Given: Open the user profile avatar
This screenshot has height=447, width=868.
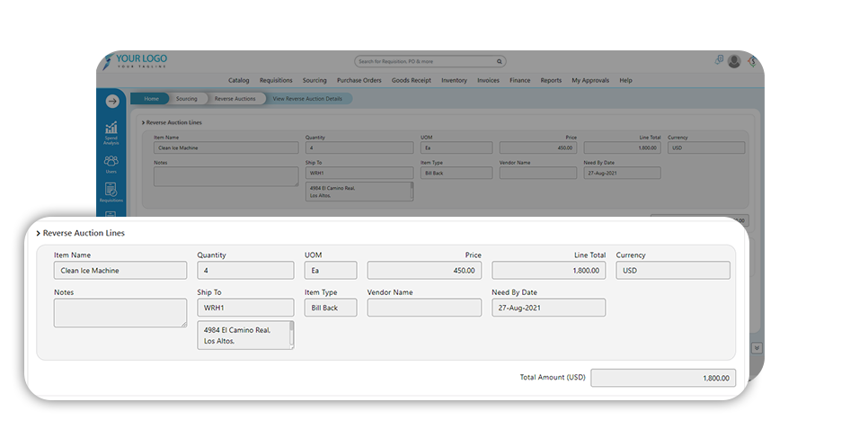Looking at the screenshot, I should (734, 61).
